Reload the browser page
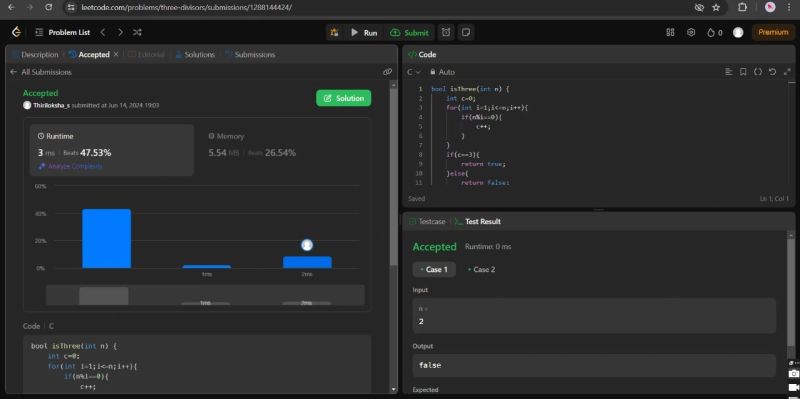This screenshot has height=399, width=800. 48,7
